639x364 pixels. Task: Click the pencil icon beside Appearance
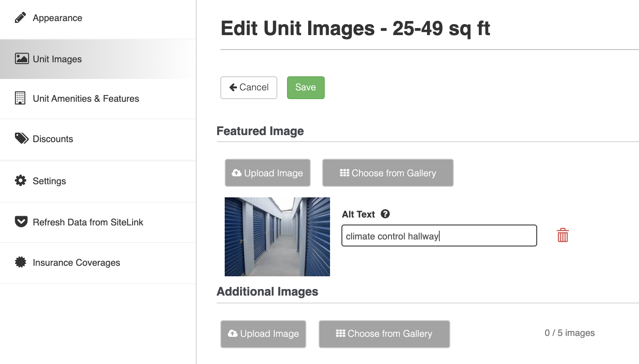click(20, 18)
